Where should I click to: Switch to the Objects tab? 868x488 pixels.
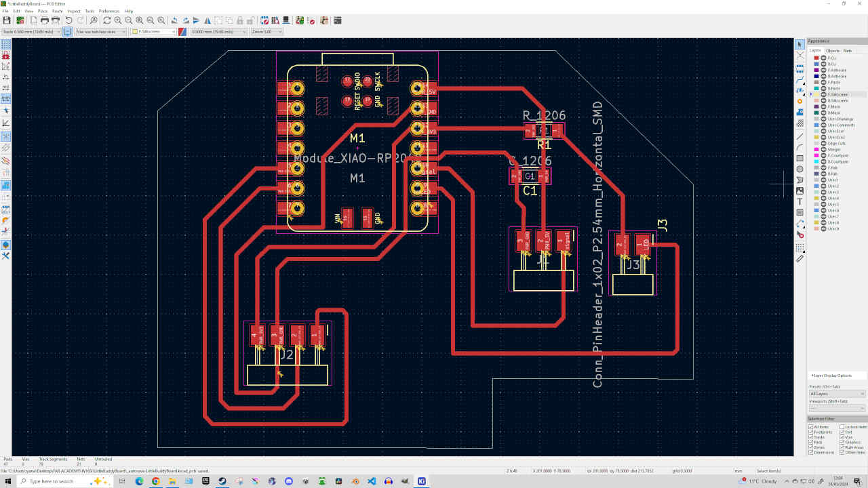(x=832, y=51)
